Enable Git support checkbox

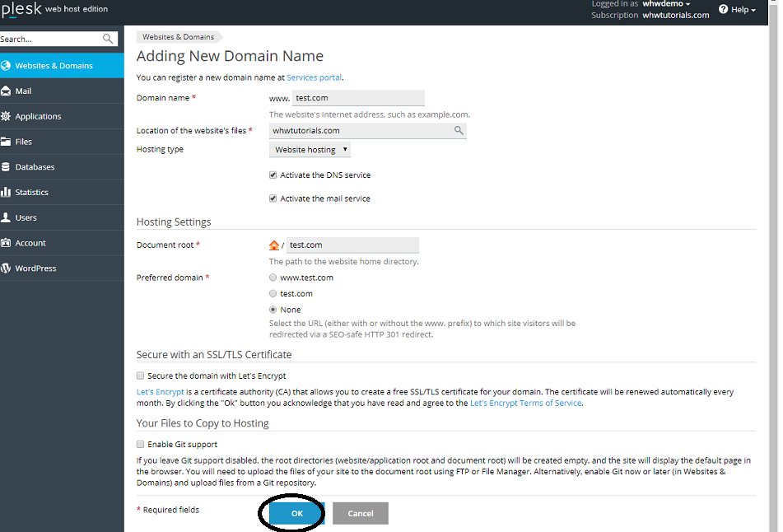pos(140,442)
